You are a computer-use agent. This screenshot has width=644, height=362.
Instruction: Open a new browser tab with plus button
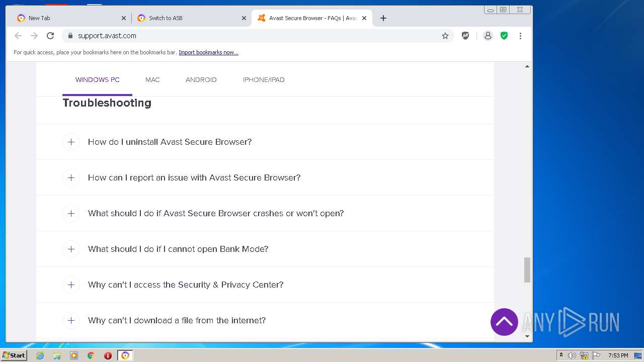(383, 18)
